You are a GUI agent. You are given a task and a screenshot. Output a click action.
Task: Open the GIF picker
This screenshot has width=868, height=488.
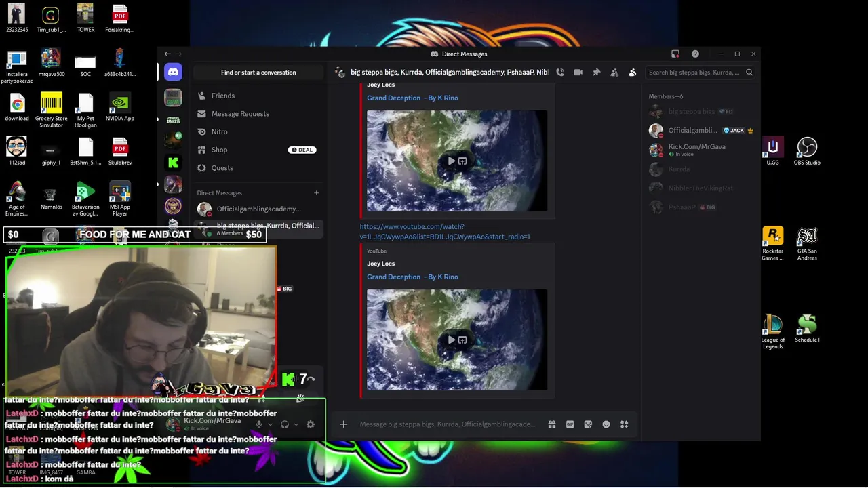click(570, 424)
